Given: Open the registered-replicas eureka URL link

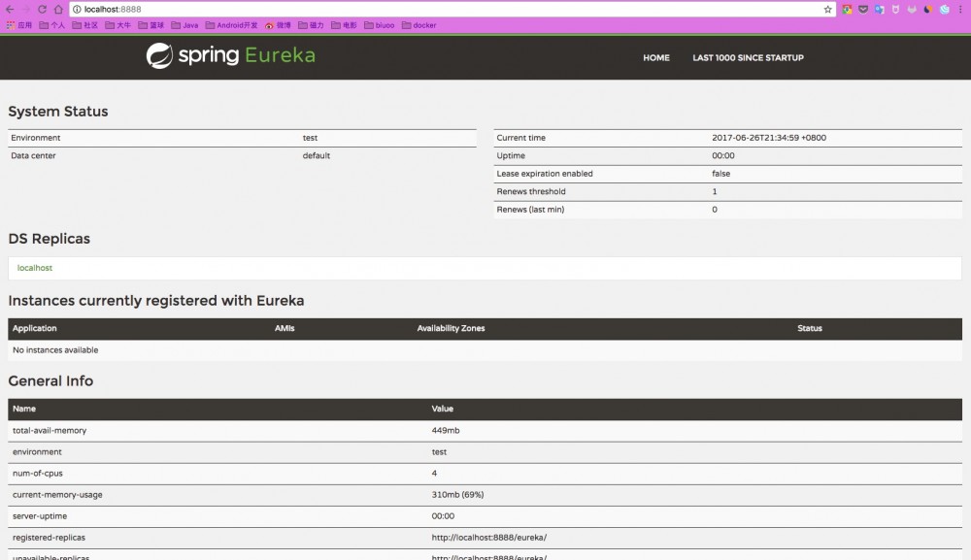Looking at the screenshot, I should (x=490, y=538).
